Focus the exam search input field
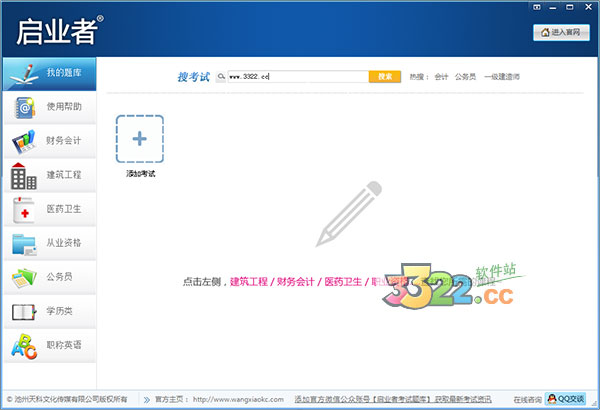 pos(298,77)
